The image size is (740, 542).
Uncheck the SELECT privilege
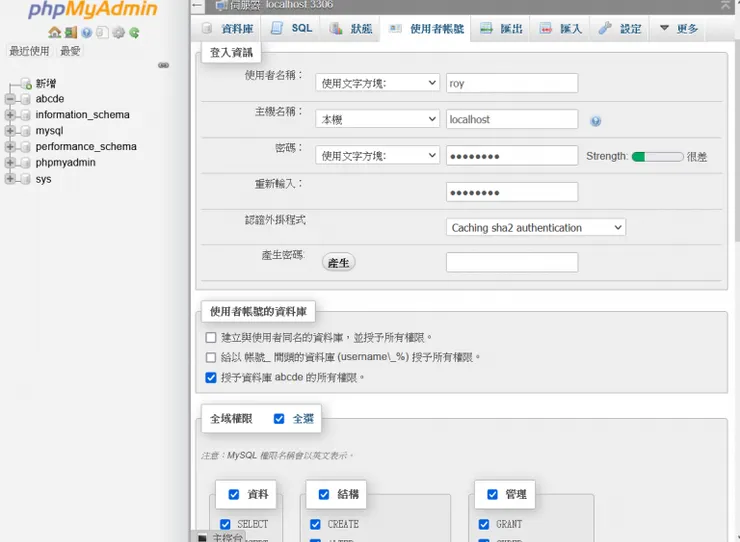coord(225,524)
